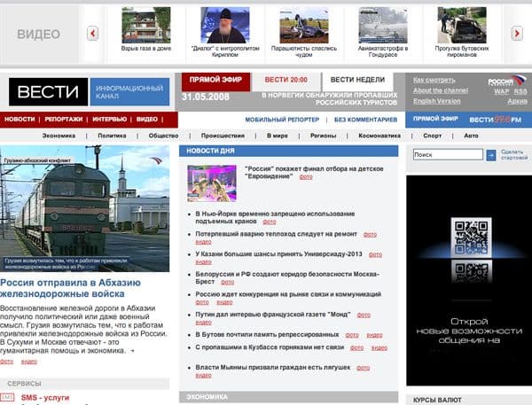The width and height of the screenshot is (532, 405).
Task: Select Космонавтика category
Action: point(379,136)
